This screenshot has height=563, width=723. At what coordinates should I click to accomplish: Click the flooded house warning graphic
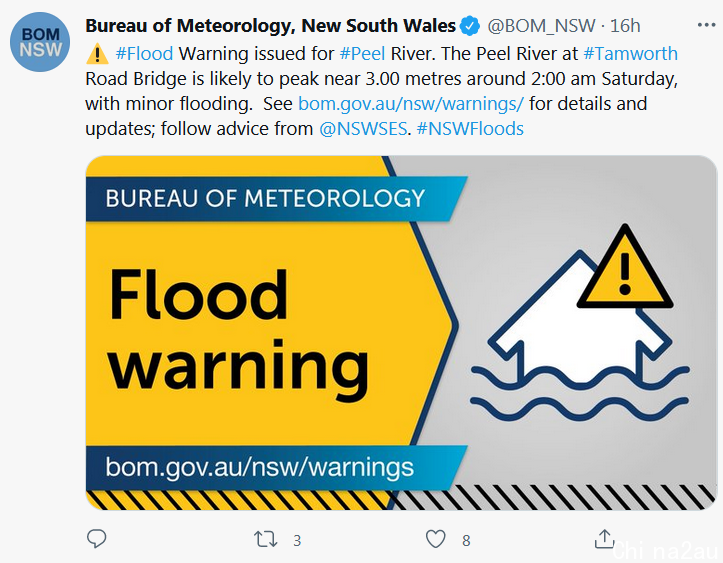point(580,323)
